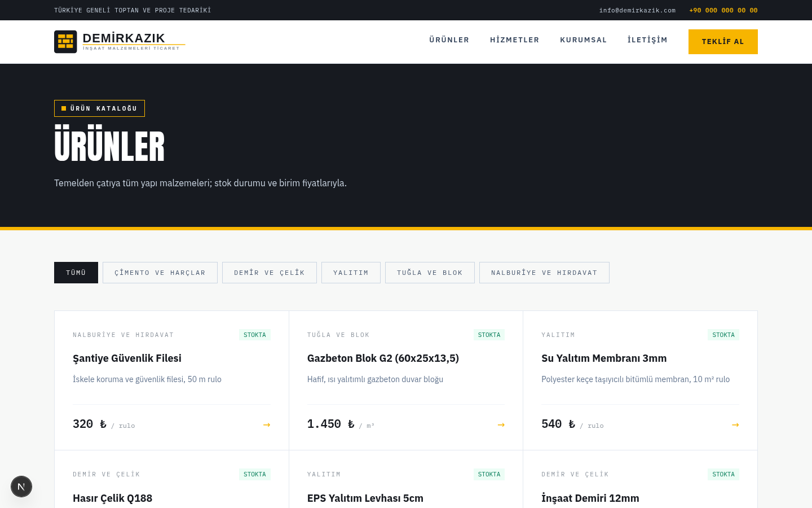The width and height of the screenshot is (812, 508).
Task: Open the Hasır Çelik Q188 product title
Action: 112,498
